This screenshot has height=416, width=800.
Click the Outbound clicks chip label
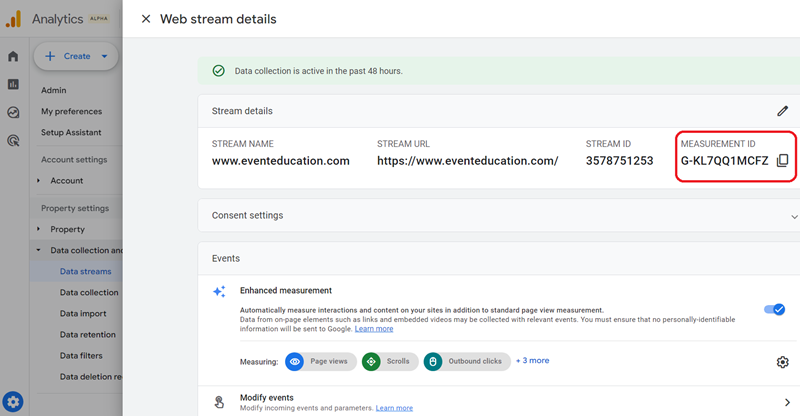(x=475, y=361)
